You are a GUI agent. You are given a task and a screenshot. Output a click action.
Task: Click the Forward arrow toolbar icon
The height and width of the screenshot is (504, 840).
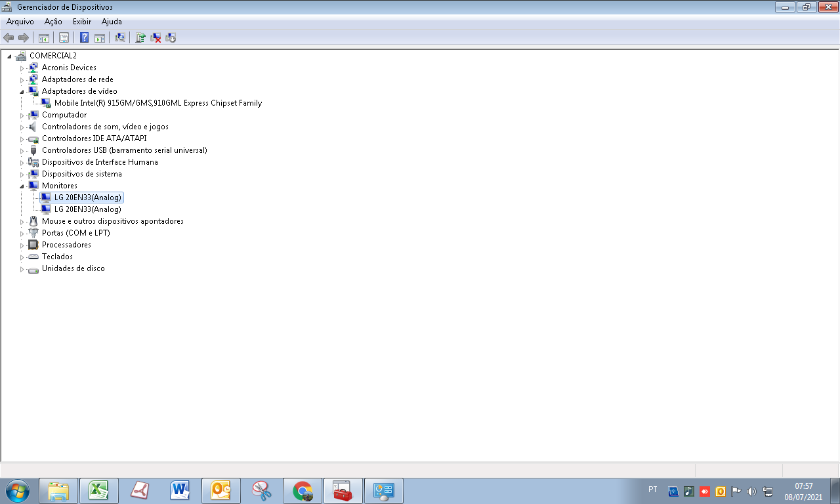pos(23,37)
